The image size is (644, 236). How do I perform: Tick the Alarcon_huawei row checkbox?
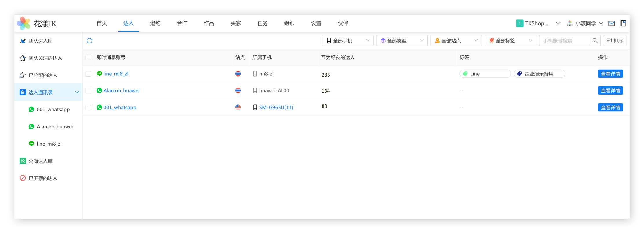click(x=88, y=91)
